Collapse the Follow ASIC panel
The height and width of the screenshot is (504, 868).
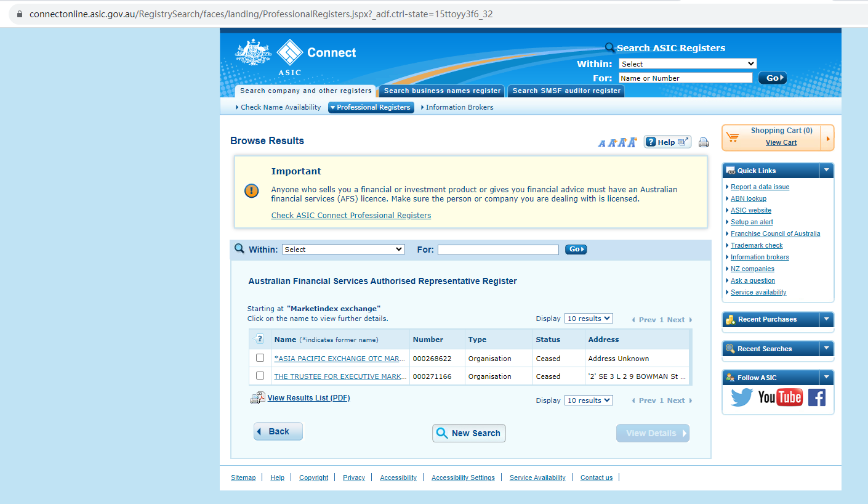[x=827, y=378]
